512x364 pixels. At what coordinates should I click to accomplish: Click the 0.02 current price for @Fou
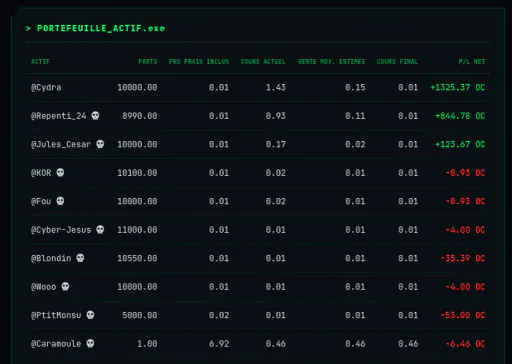pos(276,201)
